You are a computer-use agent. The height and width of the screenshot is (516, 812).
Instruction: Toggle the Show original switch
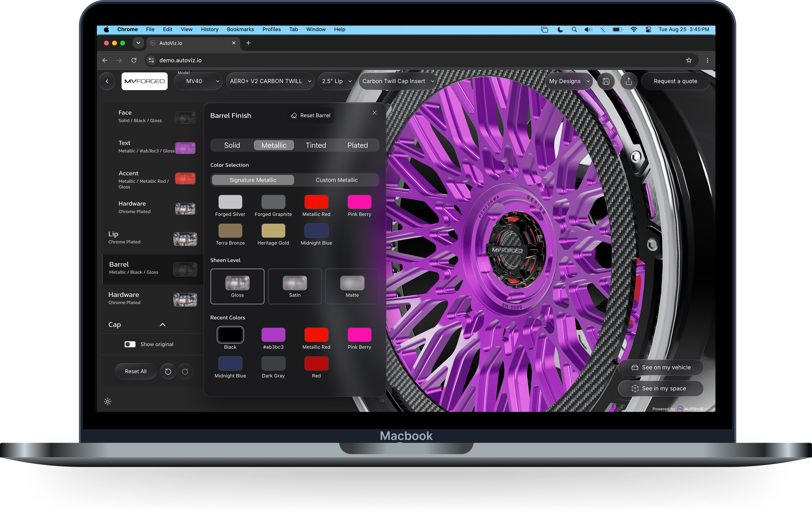(130, 344)
